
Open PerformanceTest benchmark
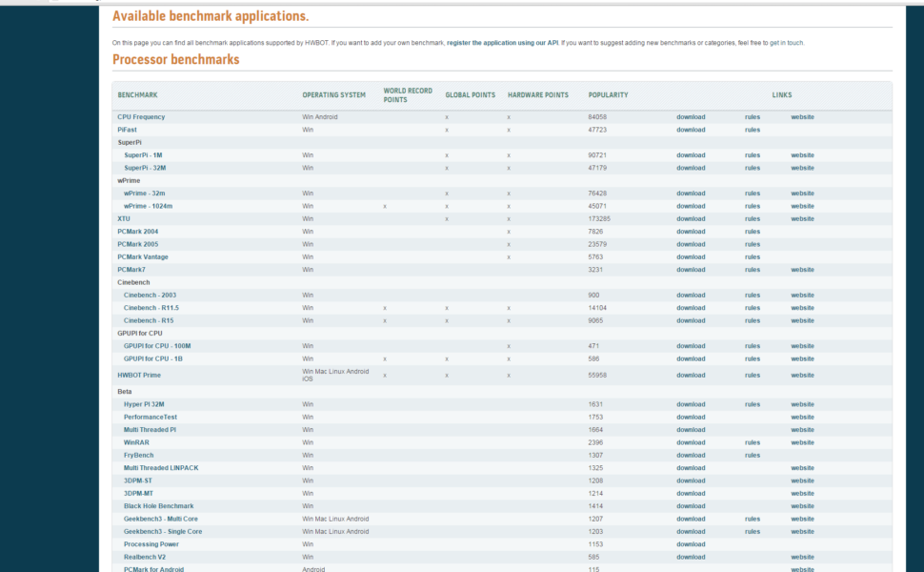[151, 417]
